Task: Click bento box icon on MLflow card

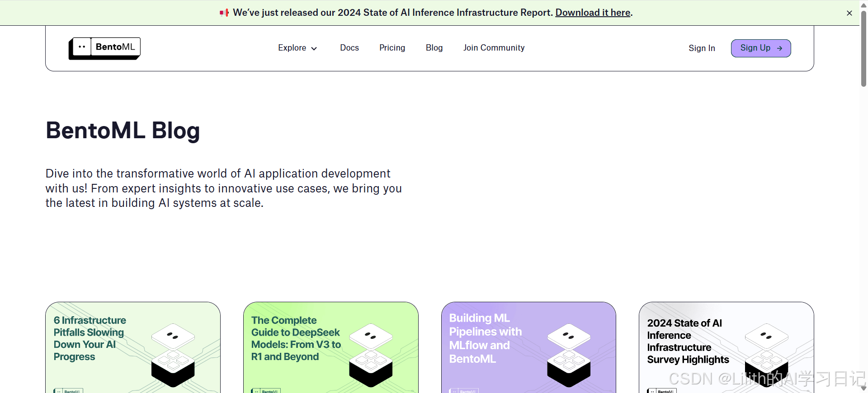Action: [569, 355]
